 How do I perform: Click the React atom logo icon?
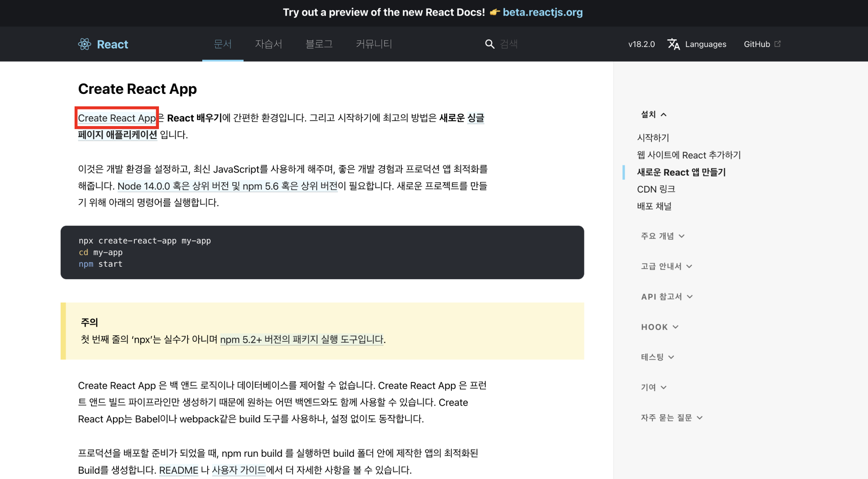point(84,44)
